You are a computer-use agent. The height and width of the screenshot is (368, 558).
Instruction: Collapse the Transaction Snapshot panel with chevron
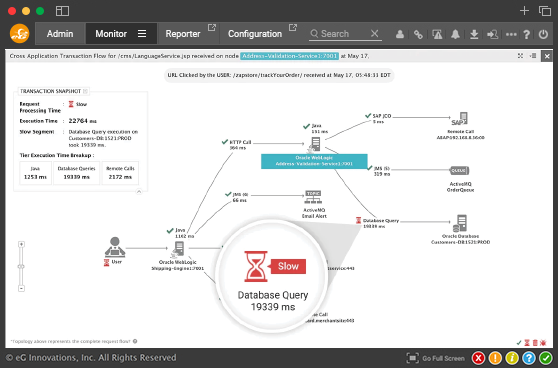tap(139, 191)
